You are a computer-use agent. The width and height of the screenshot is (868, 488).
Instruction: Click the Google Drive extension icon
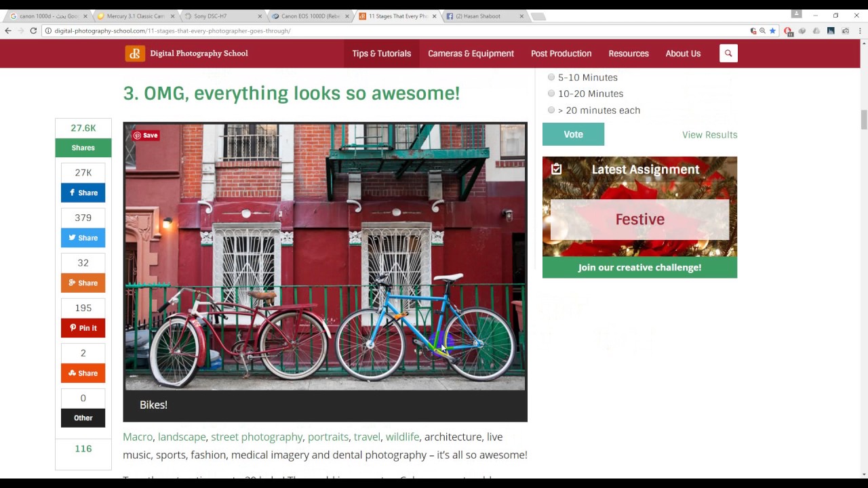[816, 30]
